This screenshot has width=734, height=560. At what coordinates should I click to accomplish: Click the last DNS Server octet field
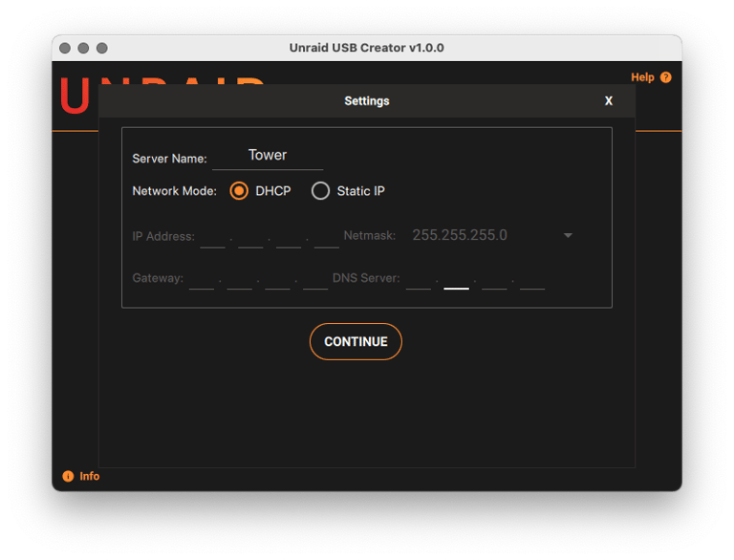tap(532, 279)
